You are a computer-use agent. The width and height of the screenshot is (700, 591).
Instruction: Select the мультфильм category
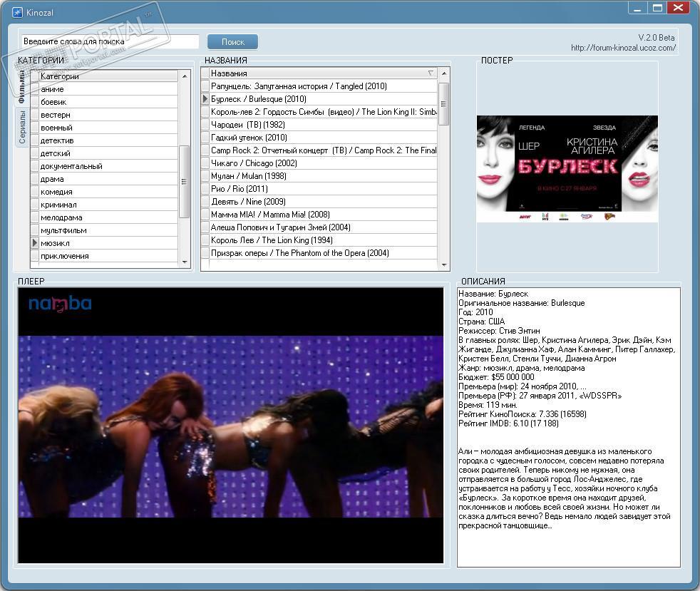pyautogui.click(x=108, y=230)
